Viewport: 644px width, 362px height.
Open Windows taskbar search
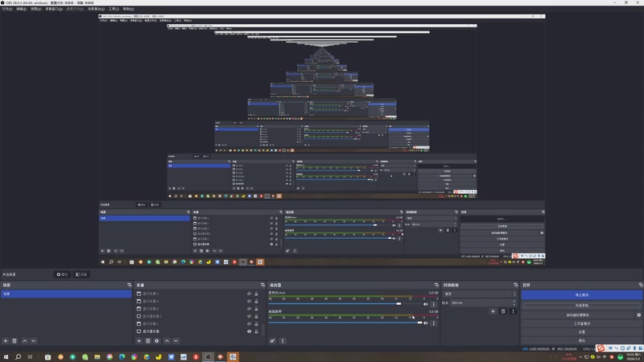pos(18,357)
